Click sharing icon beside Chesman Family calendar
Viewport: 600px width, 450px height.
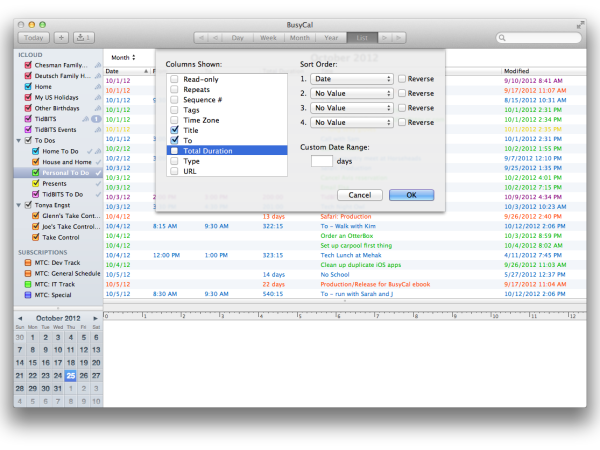(98, 65)
